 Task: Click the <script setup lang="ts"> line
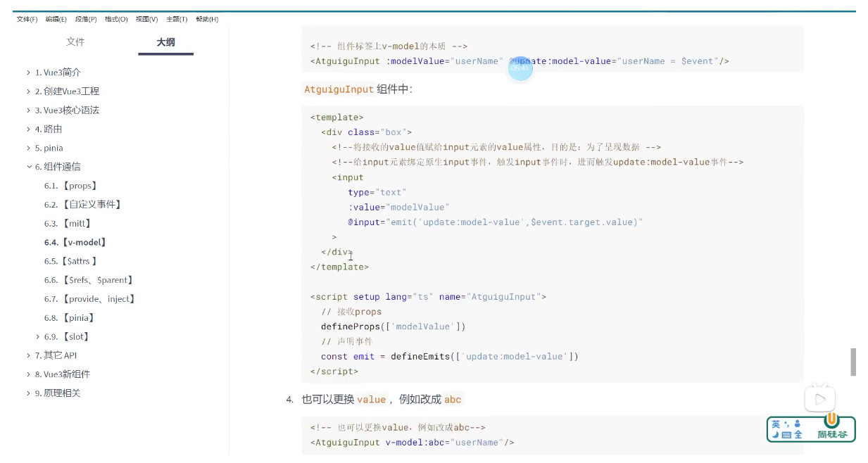click(428, 297)
